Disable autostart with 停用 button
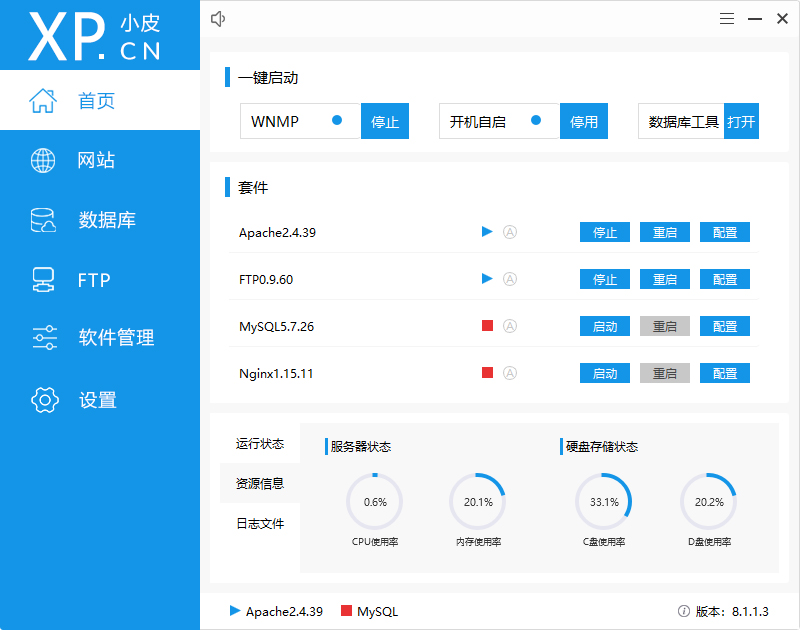Screen dimensions: 800x630 (x=584, y=121)
